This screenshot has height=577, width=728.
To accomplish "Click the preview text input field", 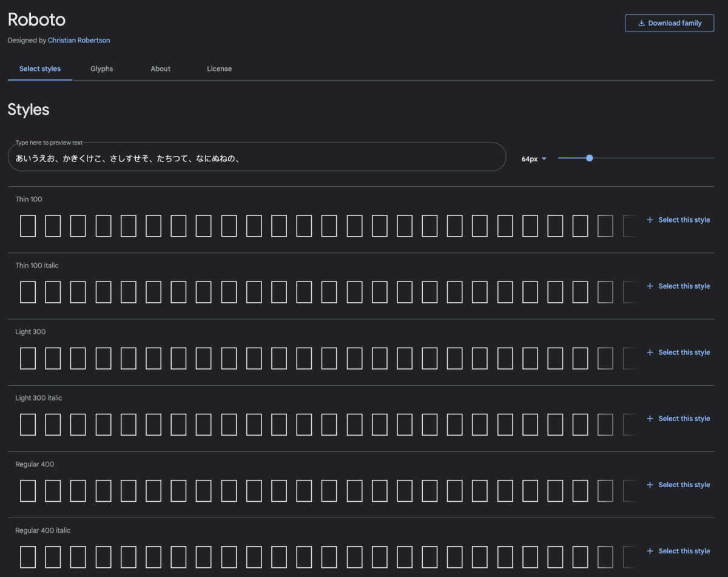I will point(257,157).
